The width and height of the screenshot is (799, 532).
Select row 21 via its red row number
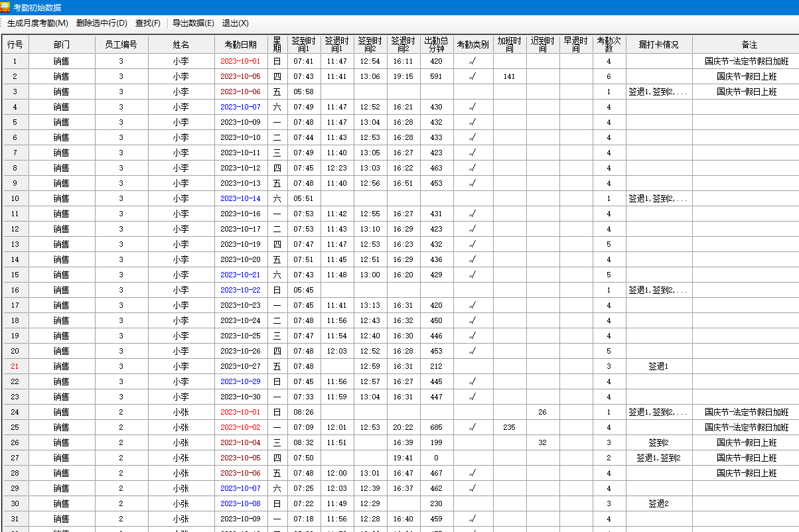pyautogui.click(x=15, y=366)
